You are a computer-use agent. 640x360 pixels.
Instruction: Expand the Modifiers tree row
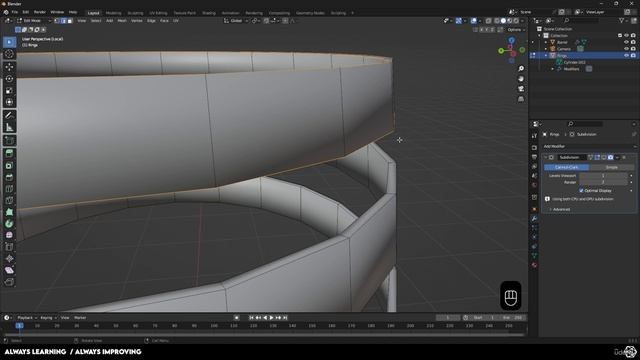(x=553, y=69)
